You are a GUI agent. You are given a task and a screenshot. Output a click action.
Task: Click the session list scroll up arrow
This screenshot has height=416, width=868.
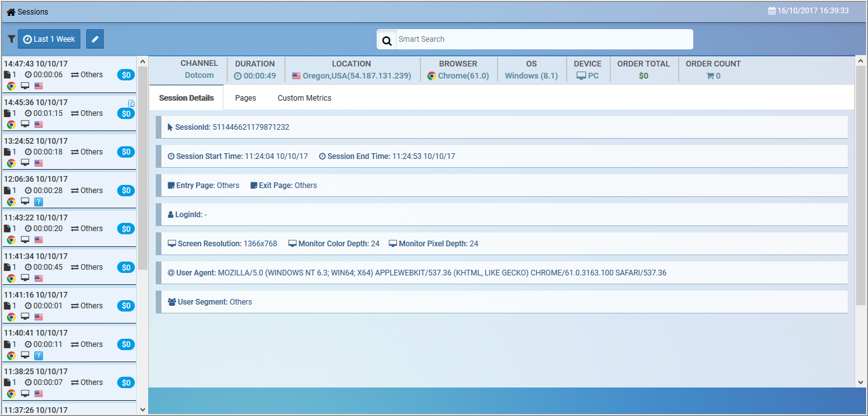pos(142,62)
